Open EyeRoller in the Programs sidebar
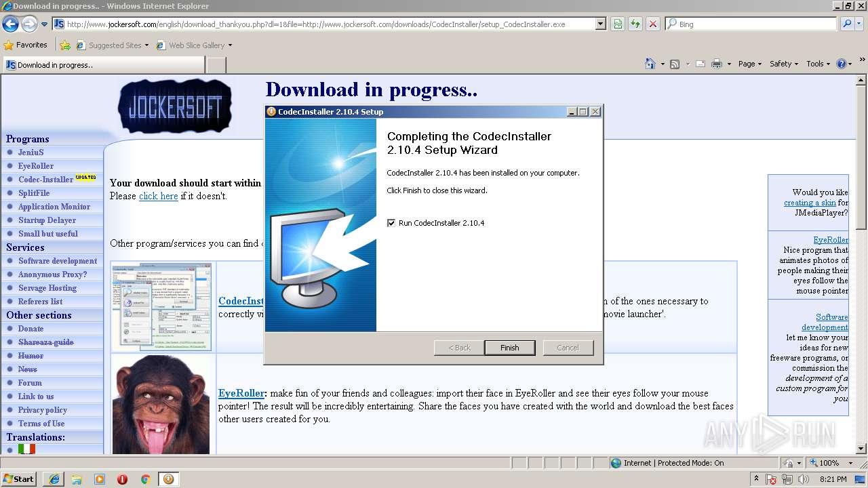The width and height of the screenshot is (868, 488). 36,166
